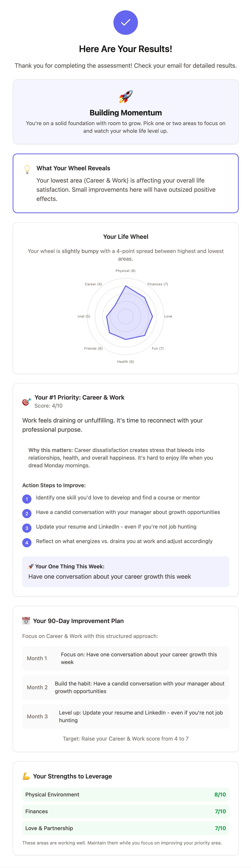Select the Month 1 plan row
This screenshot has height=868, width=251.
pyautogui.click(x=125, y=658)
